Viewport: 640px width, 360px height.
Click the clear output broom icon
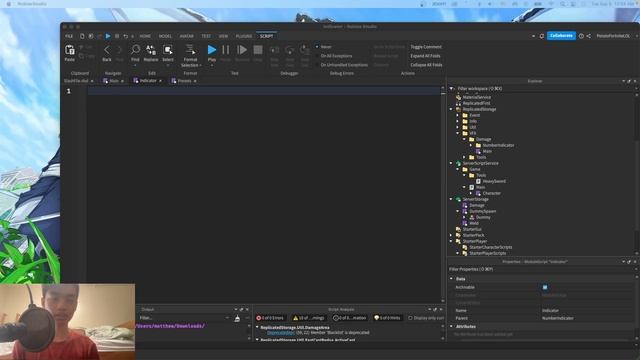(x=237, y=318)
